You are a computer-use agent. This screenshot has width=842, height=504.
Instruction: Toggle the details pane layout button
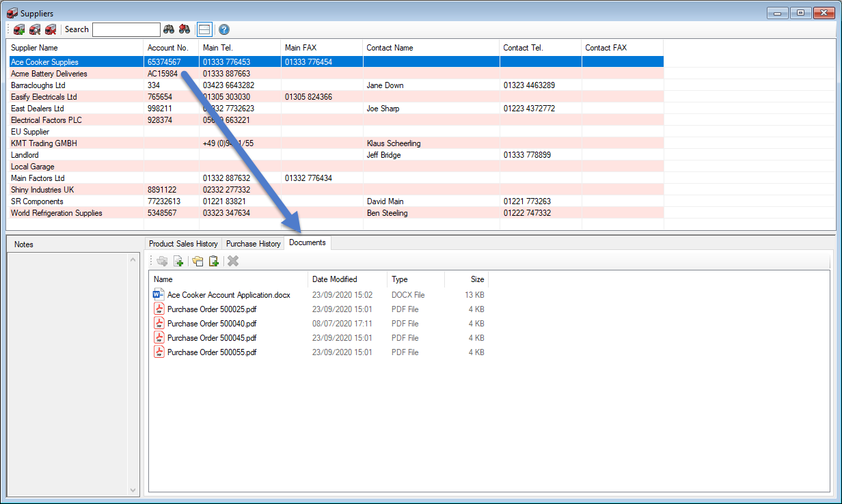tap(204, 29)
